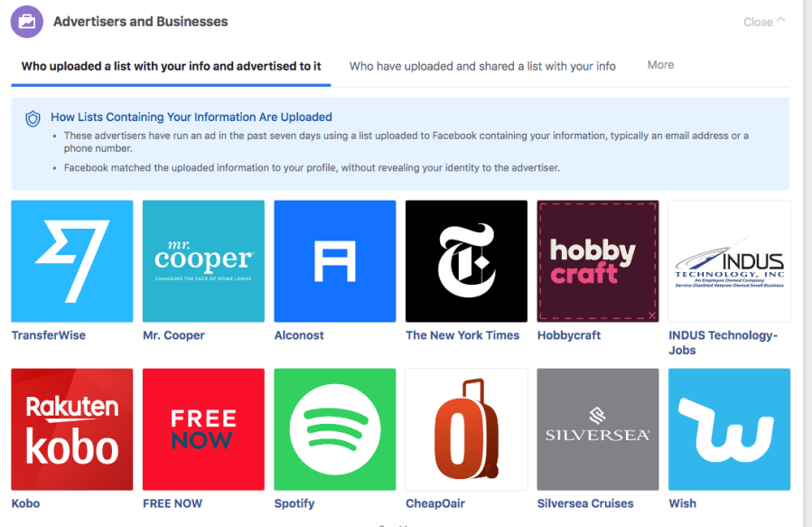
Task: Switch to 'Who have uploaded and shared' tab
Action: [x=482, y=66]
